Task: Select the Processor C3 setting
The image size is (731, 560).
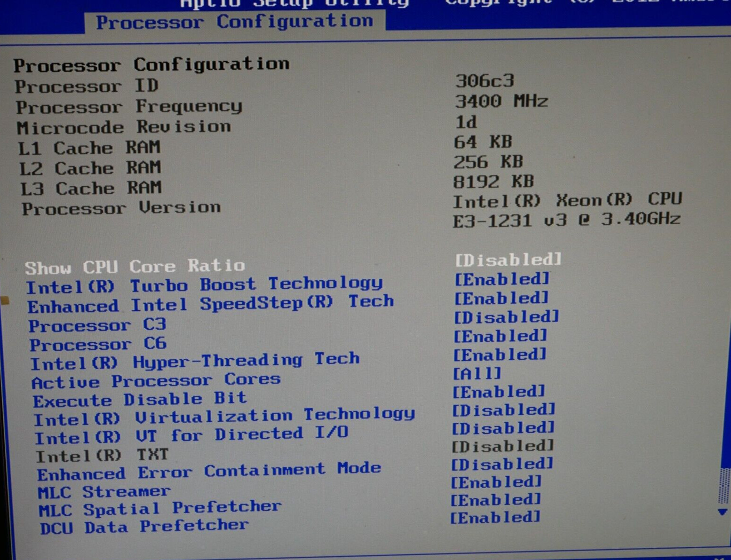Action: tap(98, 325)
